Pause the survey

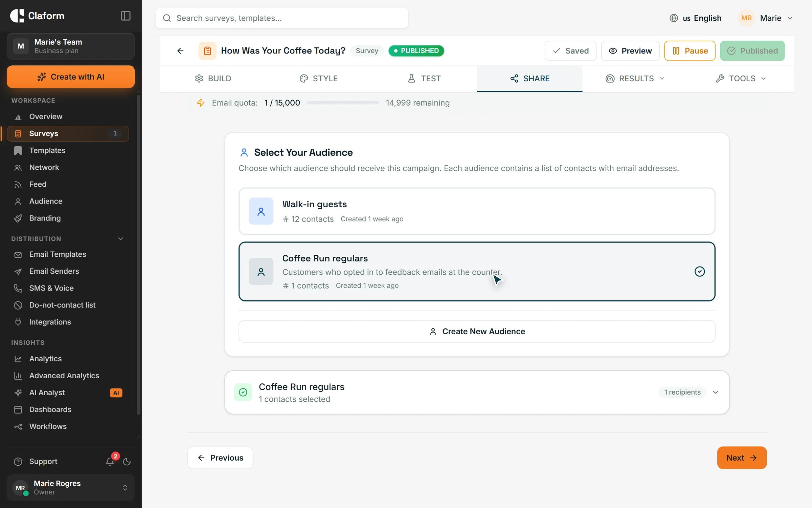pos(690,51)
